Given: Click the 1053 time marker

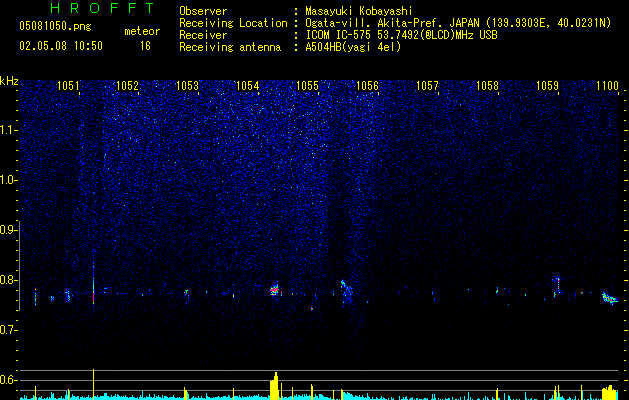Looking at the screenshot, I should click(x=188, y=86).
